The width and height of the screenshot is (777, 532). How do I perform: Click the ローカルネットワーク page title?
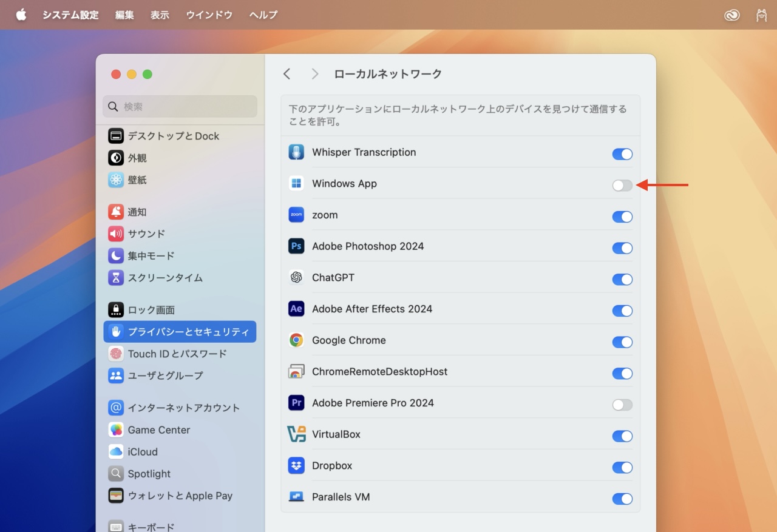[388, 74]
